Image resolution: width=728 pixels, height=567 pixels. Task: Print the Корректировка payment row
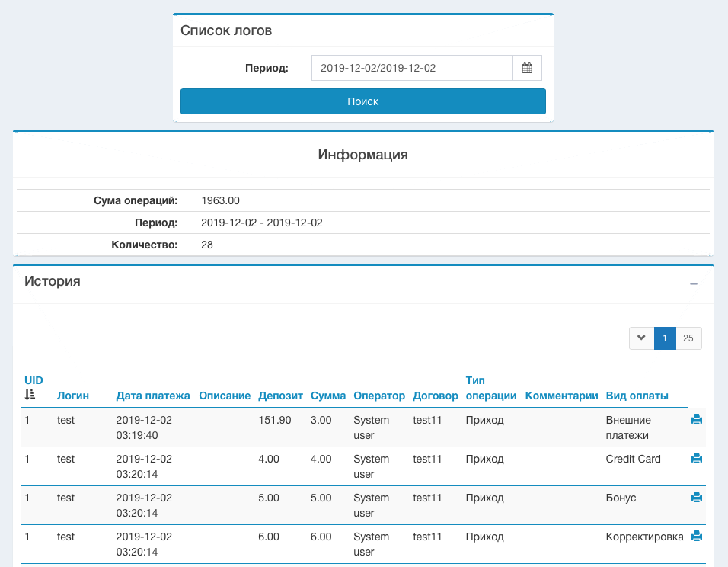click(696, 537)
